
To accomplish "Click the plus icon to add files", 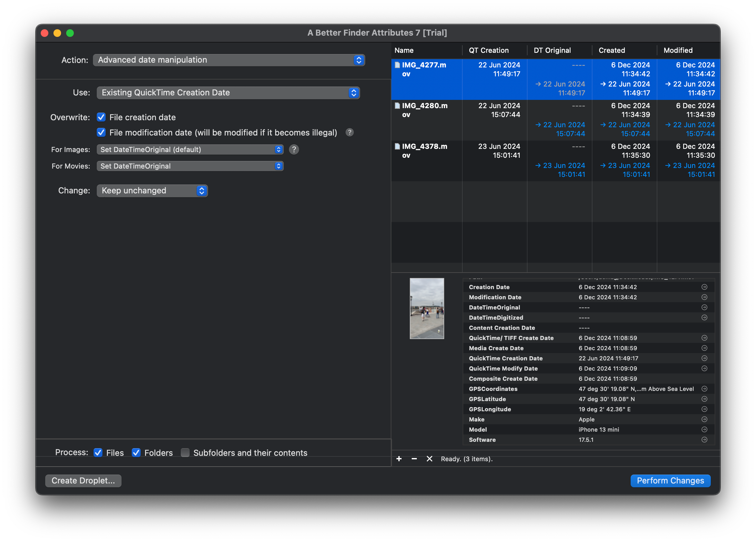I will [x=399, y=459].
